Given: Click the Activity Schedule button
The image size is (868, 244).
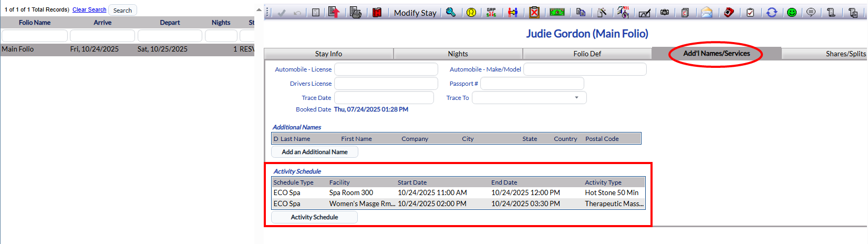Looking at the screenshot, I should coord(314,217).
